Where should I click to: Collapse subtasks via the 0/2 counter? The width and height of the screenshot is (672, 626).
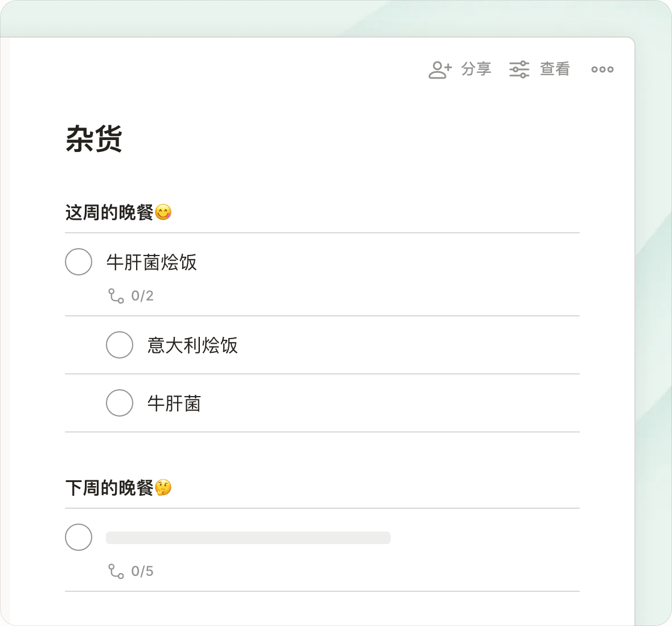[x=142, y=296]
